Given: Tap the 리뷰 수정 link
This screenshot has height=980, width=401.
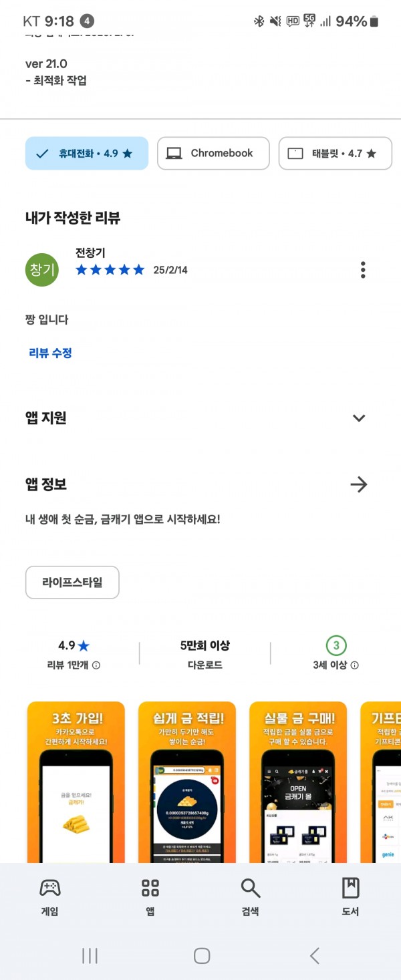Looking at the screenshot, I should click(x=50, y=353).
